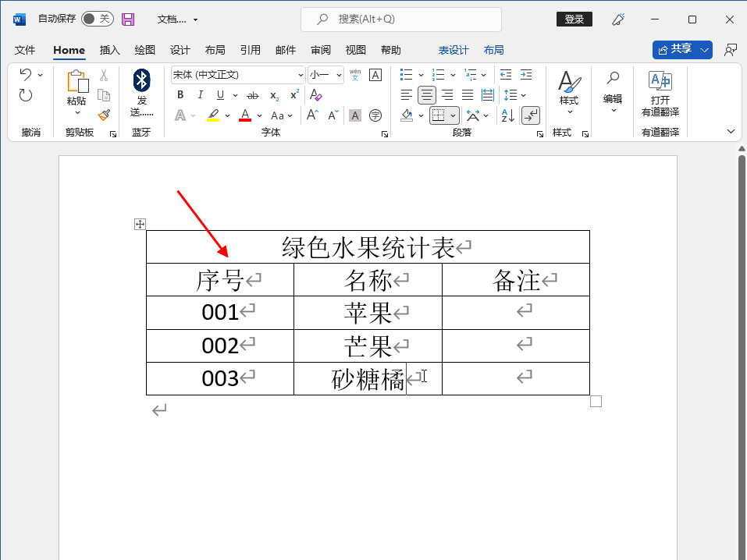747x560 pixels.
Task: Open the font name dropdown 宋体
Action: tap(301, 75)
